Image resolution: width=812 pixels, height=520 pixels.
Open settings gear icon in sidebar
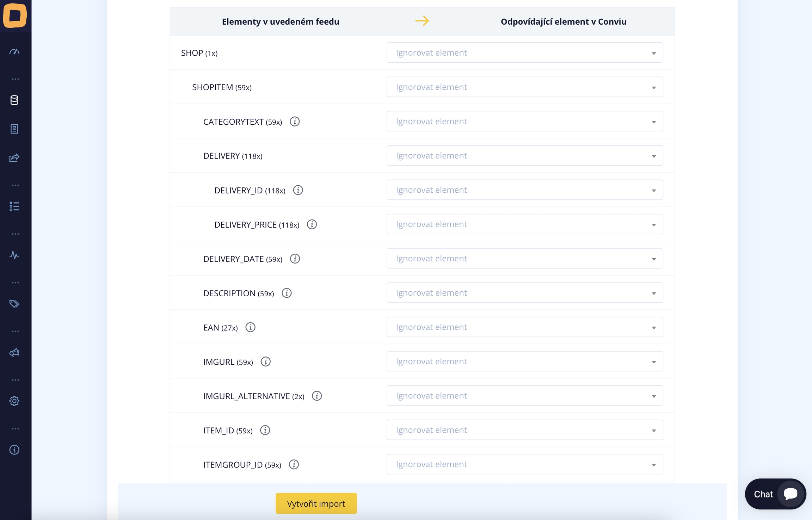(x=14, y=401)
